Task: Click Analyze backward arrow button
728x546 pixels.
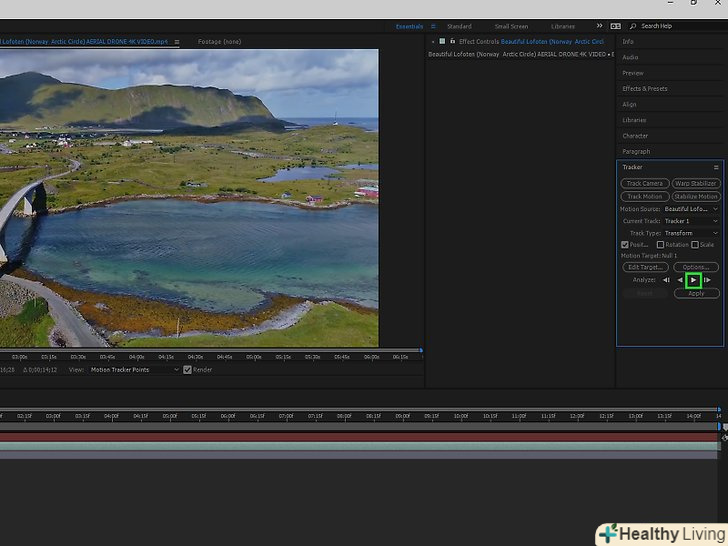Action: click(680, 280)
